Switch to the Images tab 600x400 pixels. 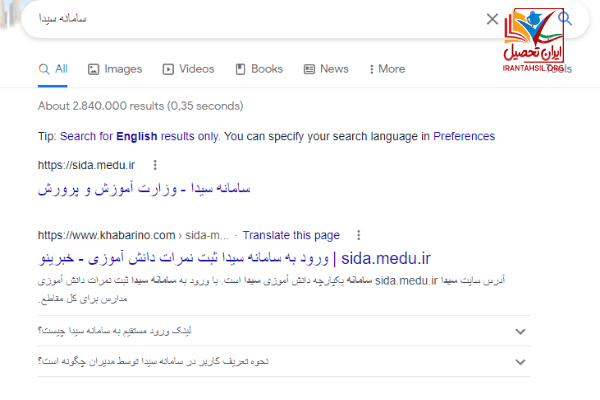tap(115, 69)
